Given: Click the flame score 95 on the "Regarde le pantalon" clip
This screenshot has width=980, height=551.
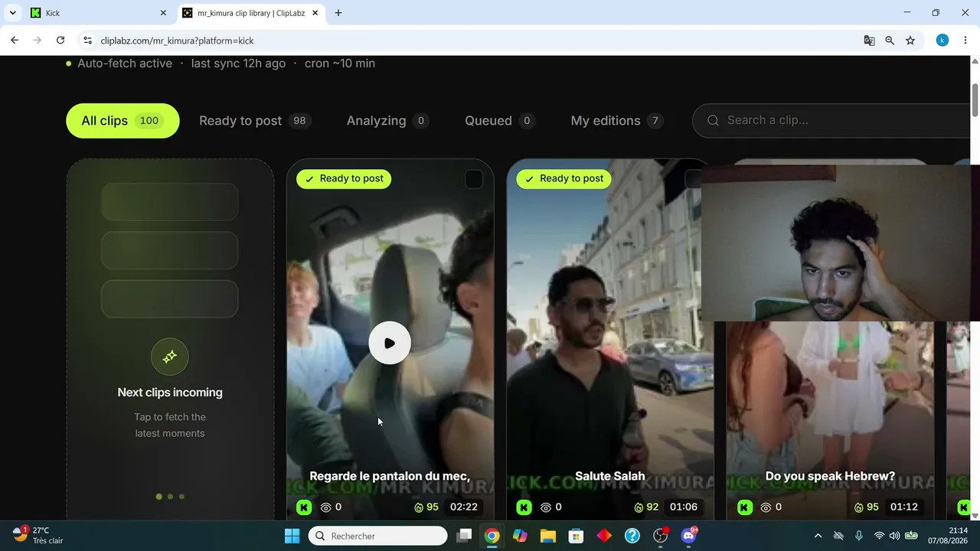Looking at the screenshot, I should (x=426, y=507).
